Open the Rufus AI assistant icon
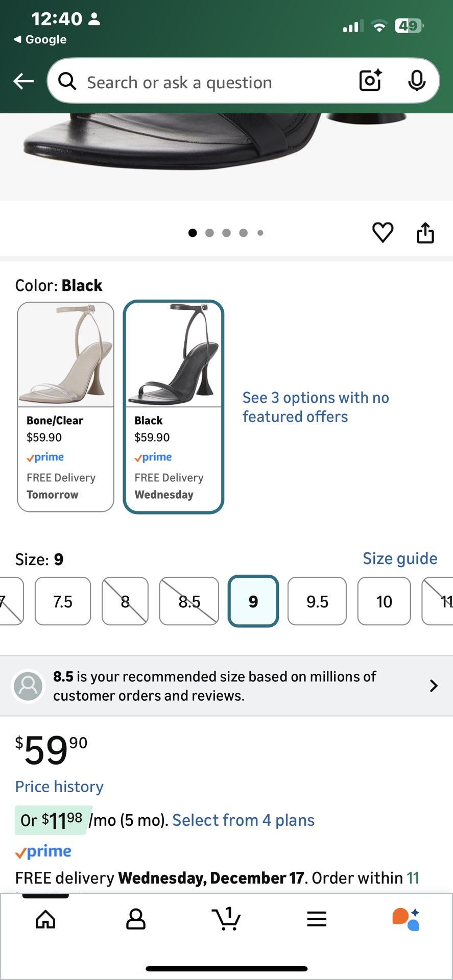This screenshot has height=980, width=453. [x=406, y=919]
